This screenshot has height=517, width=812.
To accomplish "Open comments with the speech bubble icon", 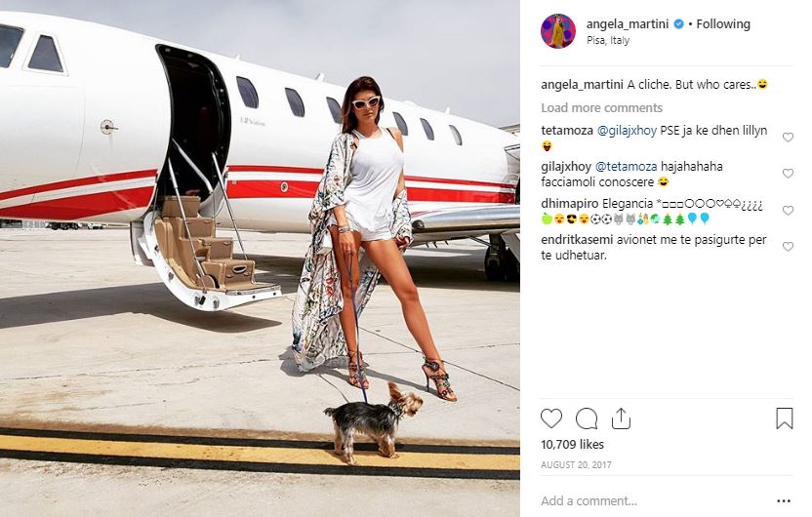I will pos(587,418).
